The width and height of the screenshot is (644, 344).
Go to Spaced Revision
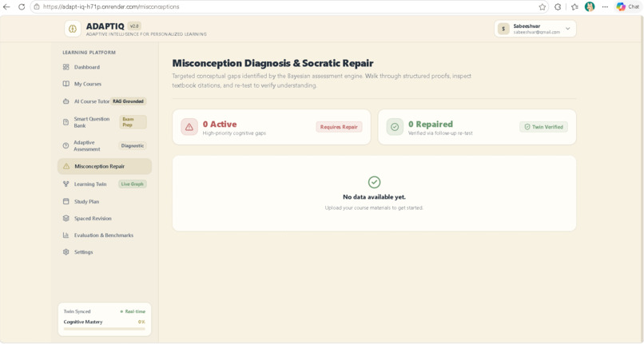pyautogui.click(x=105, y=218)
